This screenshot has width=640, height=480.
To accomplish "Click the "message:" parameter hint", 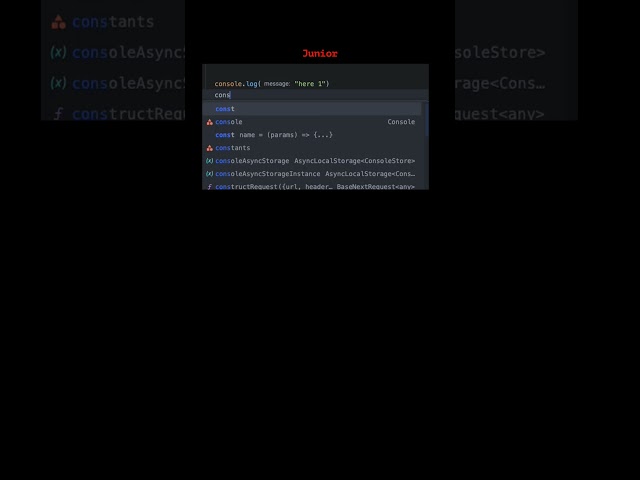I will point(277,84).
